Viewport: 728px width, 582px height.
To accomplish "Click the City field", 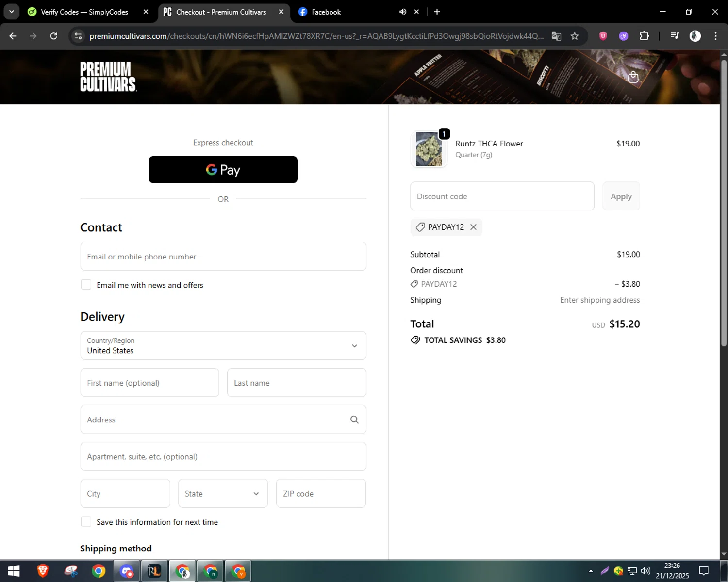I will [125, 494].
